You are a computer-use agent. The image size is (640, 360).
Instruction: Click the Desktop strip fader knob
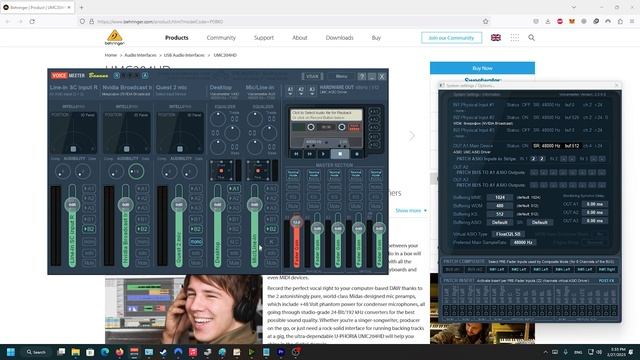218,204
